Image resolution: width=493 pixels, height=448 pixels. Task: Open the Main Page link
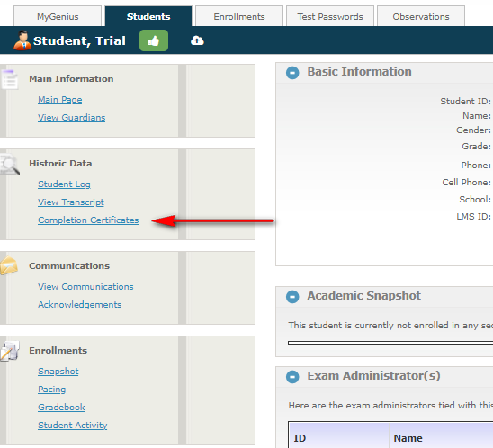(60, 100)
